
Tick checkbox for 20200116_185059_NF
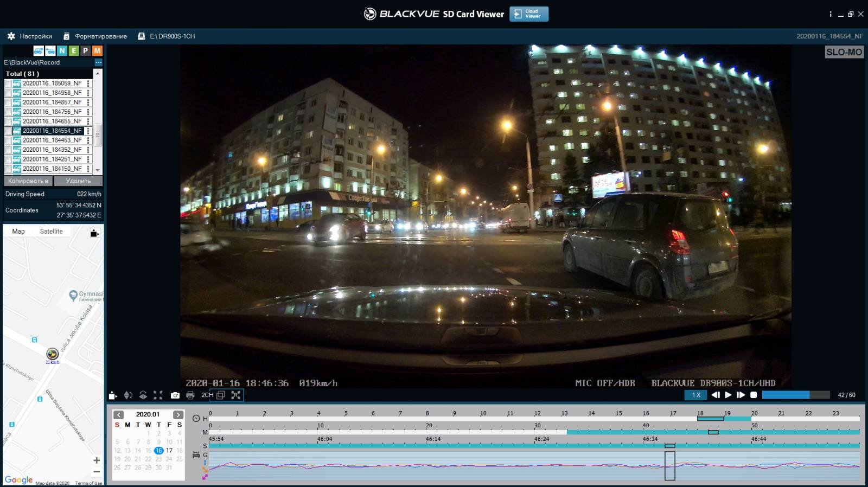click(8, 84)
